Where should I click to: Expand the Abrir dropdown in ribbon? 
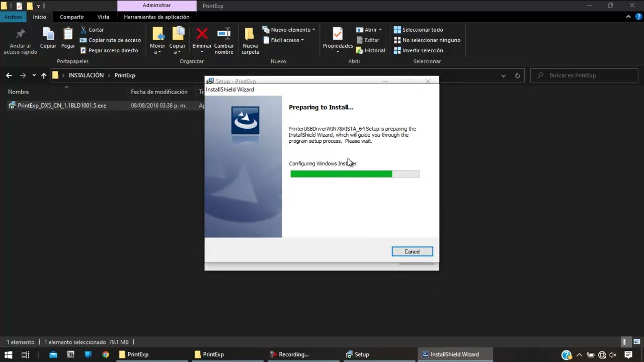[369, 30]
